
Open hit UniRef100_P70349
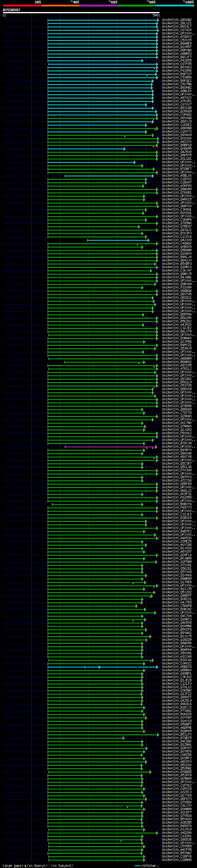pos(177,471)
